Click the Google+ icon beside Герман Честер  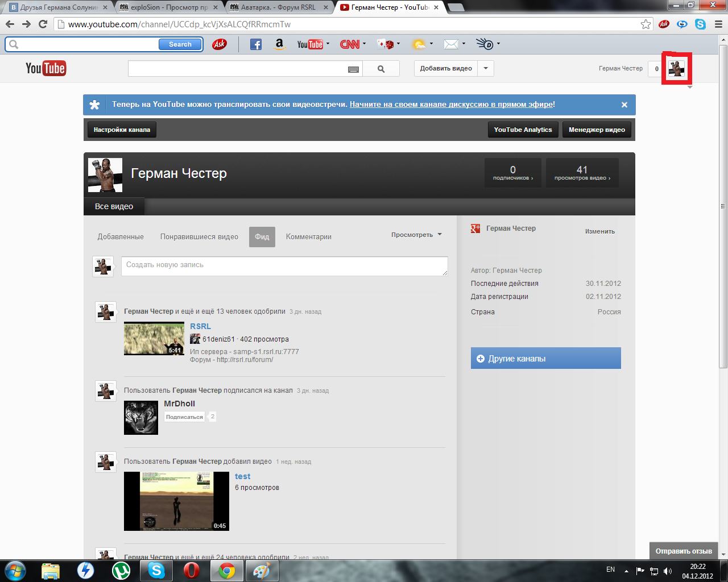(x=475, y=228)
